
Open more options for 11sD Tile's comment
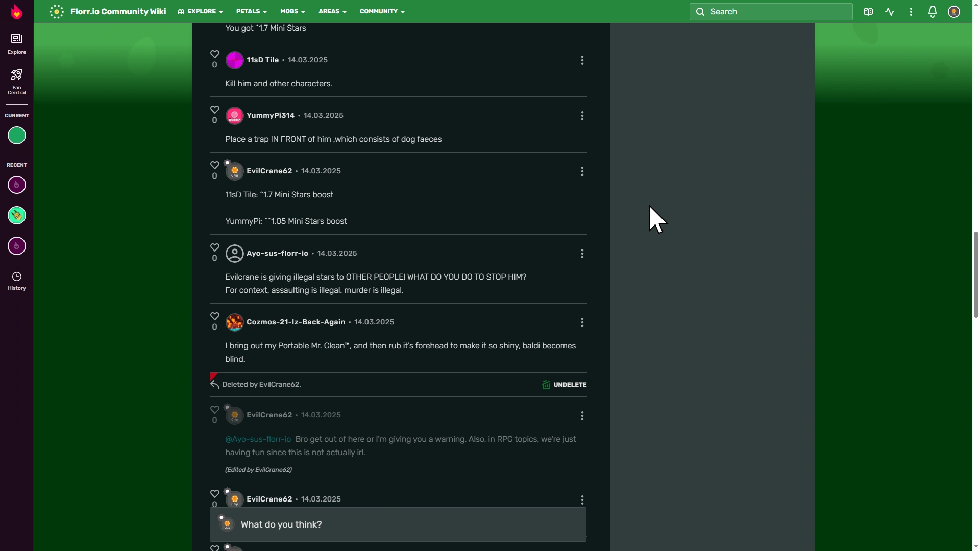click(x=582, y=60)
